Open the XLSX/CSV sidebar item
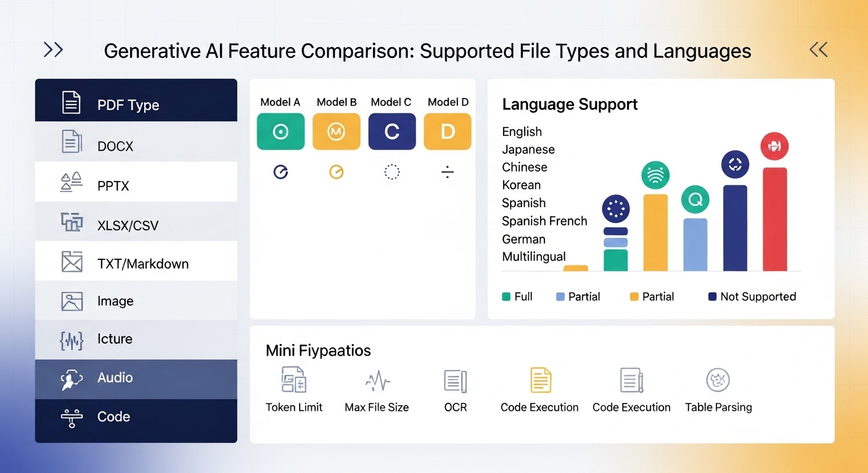868x473 pixels. click(136, 225)
